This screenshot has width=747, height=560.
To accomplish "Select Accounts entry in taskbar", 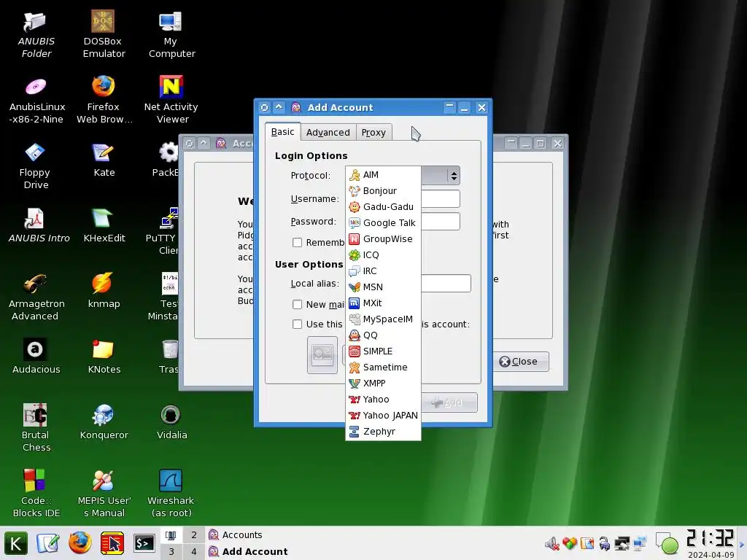I will [236, 534].
